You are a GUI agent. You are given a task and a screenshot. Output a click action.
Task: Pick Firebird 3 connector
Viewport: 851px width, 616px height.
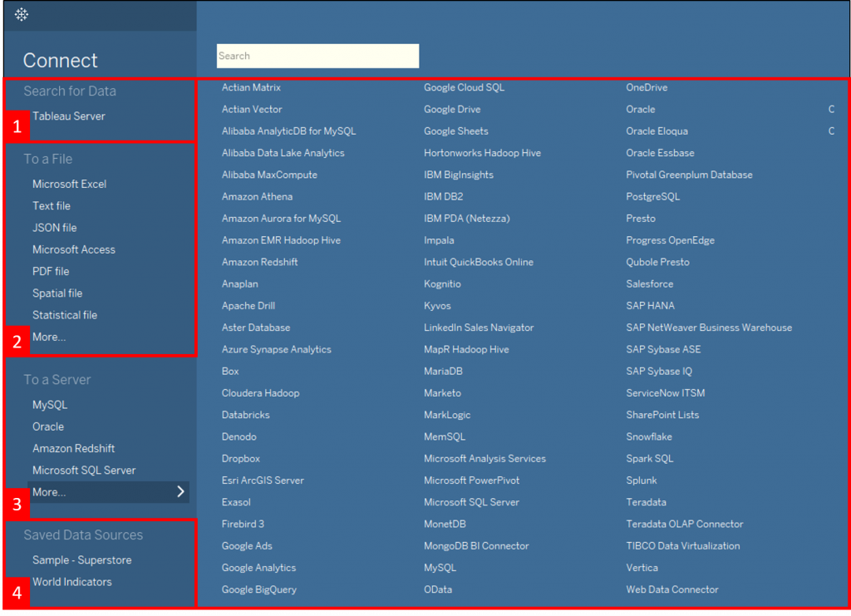pyautogui.click(x=243, y=524)
